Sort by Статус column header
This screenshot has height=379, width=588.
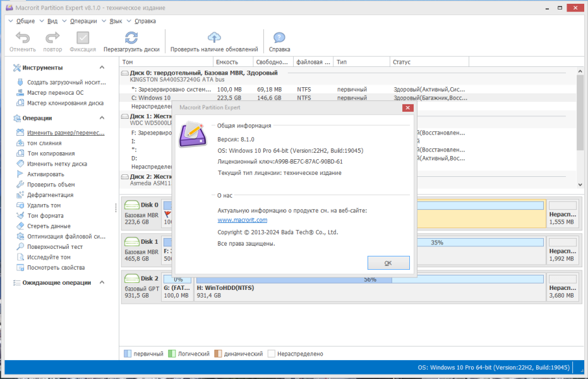click(x=429, y=62)
